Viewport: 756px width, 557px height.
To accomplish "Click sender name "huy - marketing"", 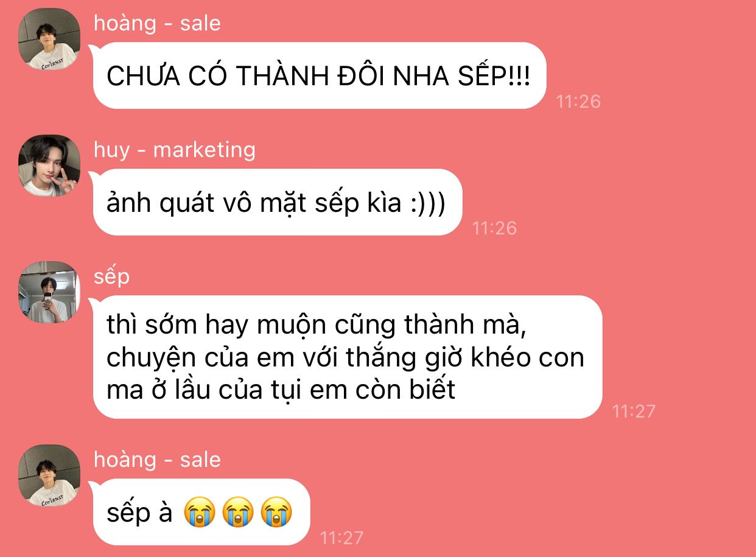I will coord(175,149).
